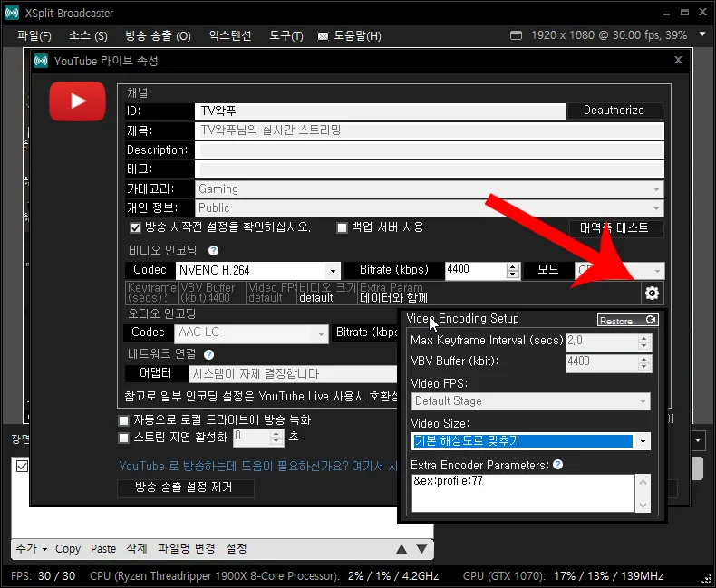Screen dimensions: 716x588
Task: Open the YouTube 방송 도움말 link
Action: [258, 466]
